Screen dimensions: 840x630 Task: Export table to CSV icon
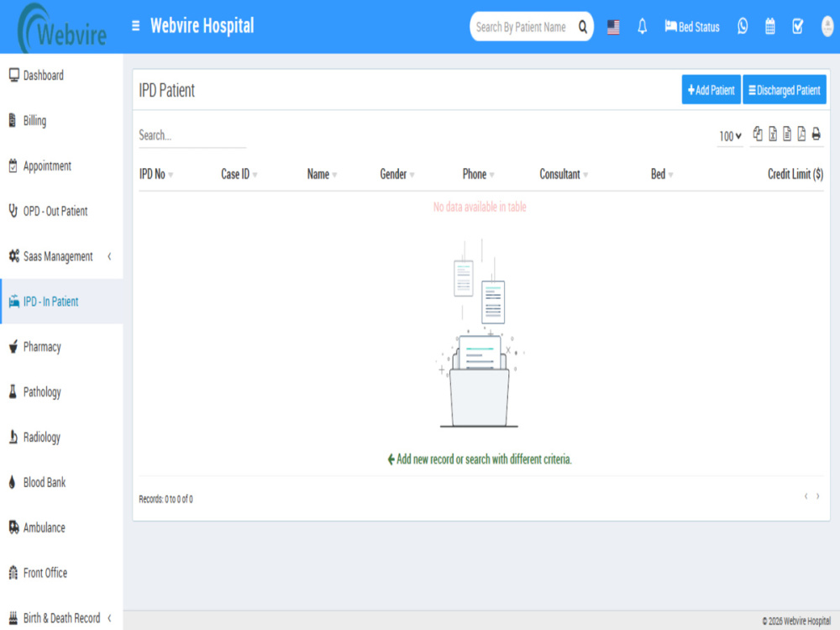click(x=787, y=134)
